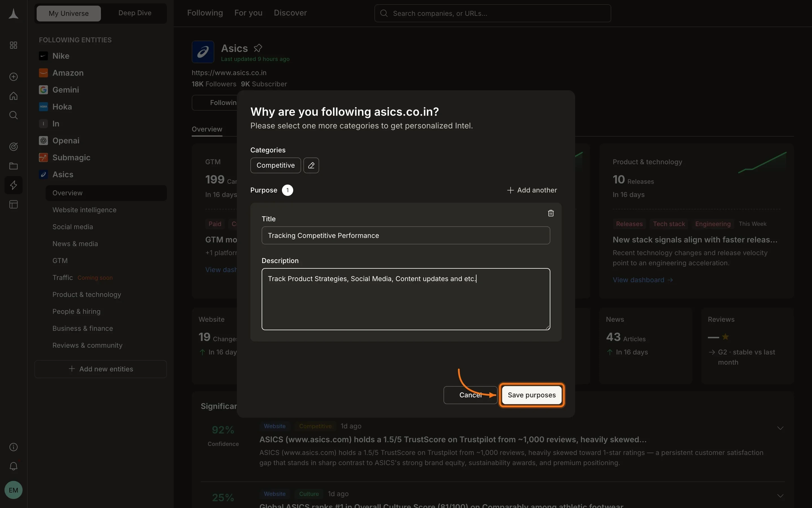
Task: Open Business & finance in sidebar
Action: (83, 328)
